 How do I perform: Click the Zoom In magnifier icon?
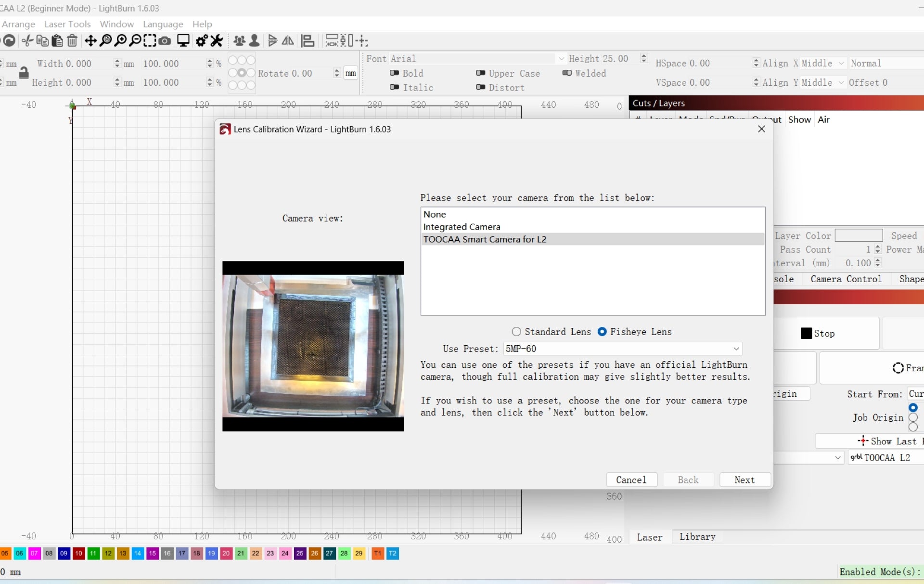click(x=120, y=41)
